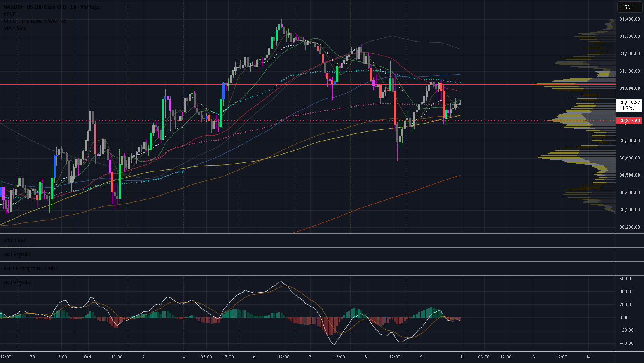Click the 30,500.00 price axis label
The width and height of the screenshot is (644, 363).
coord(630,175)
